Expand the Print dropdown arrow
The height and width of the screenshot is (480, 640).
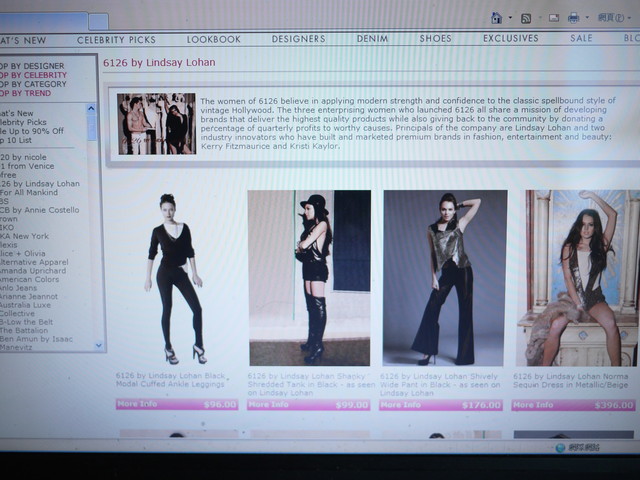(587, 18)
